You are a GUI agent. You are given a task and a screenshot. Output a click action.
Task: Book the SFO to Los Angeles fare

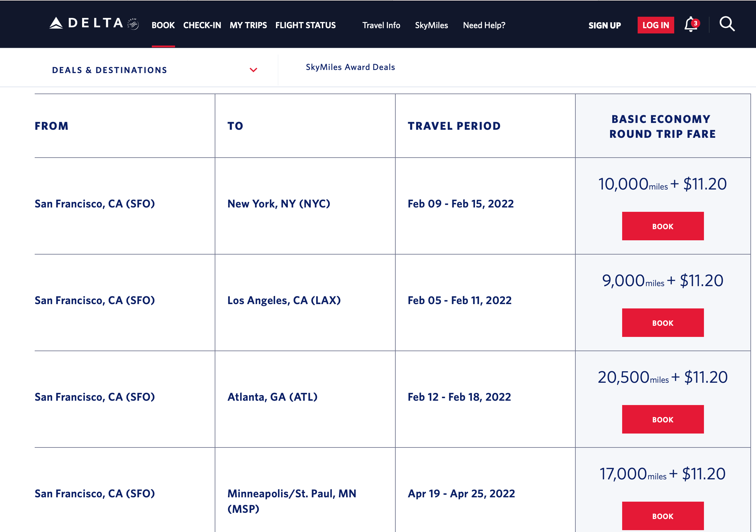[662, 323]
